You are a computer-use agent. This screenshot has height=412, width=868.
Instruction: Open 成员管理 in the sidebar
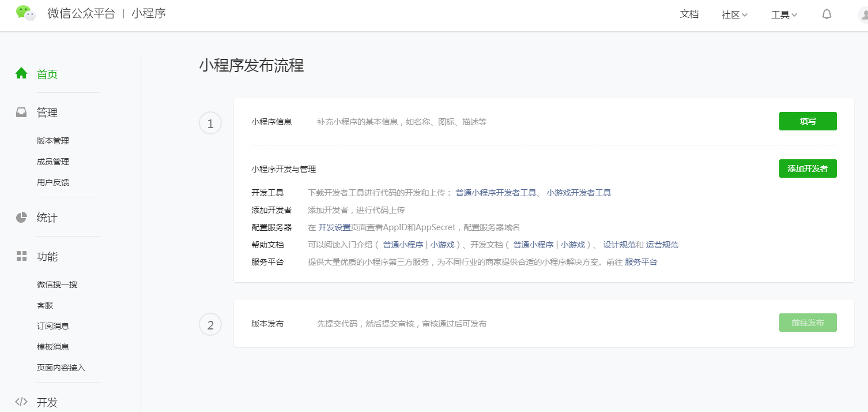tap(53, 162)
